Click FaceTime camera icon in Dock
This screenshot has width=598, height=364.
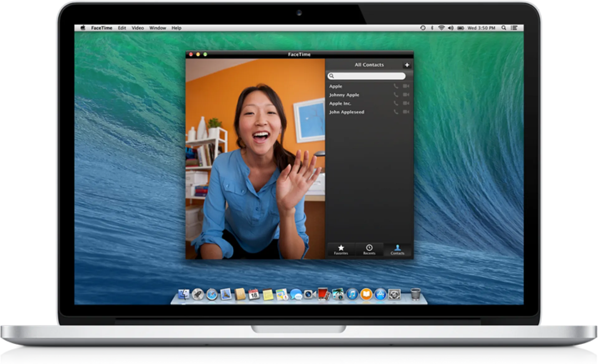coord(310,294)
